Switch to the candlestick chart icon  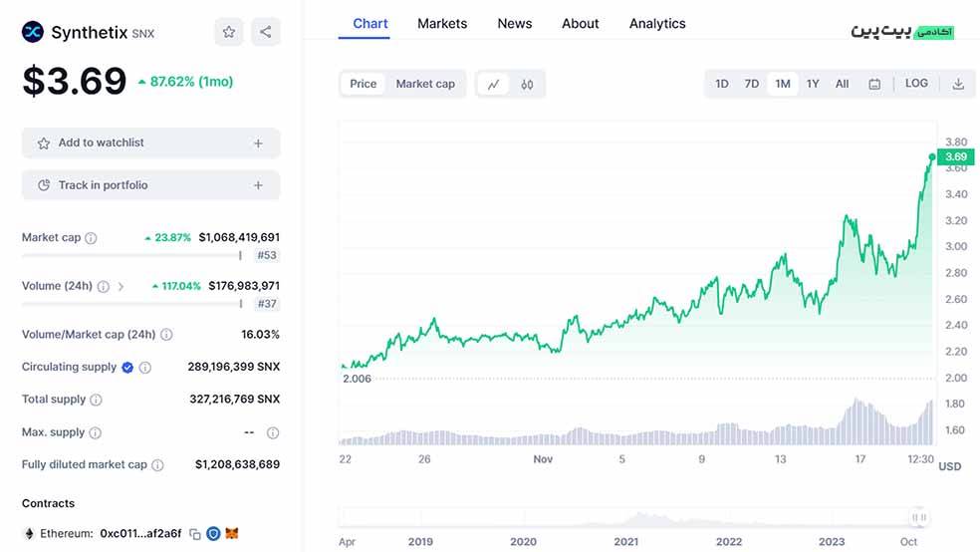[527, 85]
